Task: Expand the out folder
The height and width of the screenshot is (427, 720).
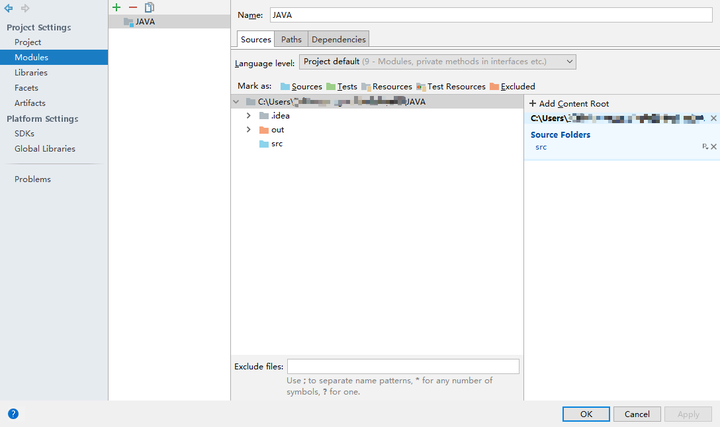Action: click(248, 129)
